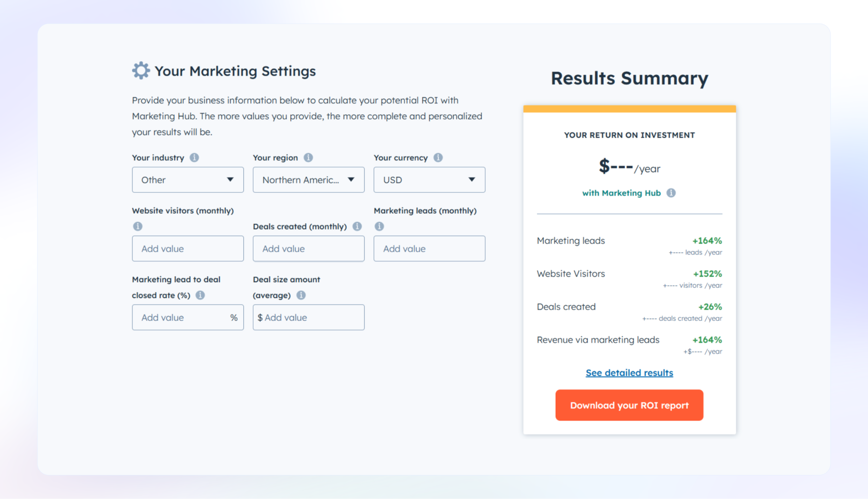868x499 pixels.
Task: Click the Website visitors Add value field
Action: click(187, 248)
